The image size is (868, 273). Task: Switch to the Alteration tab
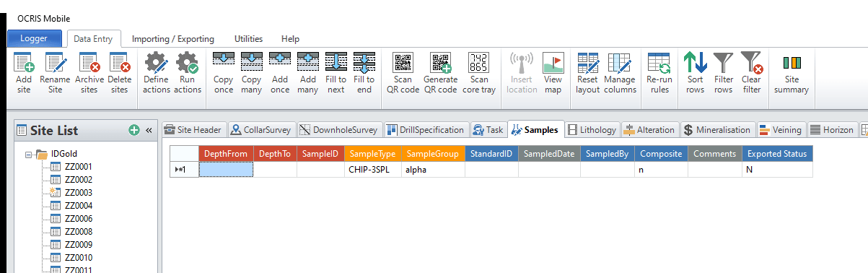[650, 130]
